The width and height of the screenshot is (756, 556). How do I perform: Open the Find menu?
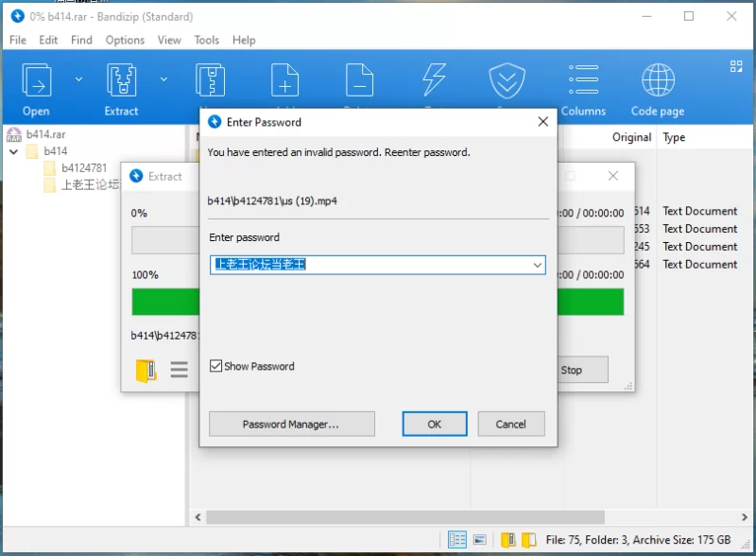click(81, 40)
